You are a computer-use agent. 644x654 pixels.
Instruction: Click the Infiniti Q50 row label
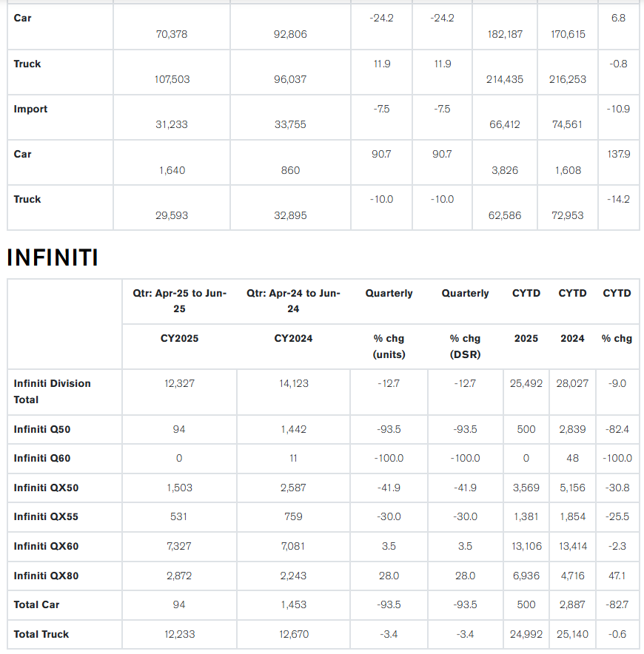point(42,429)
